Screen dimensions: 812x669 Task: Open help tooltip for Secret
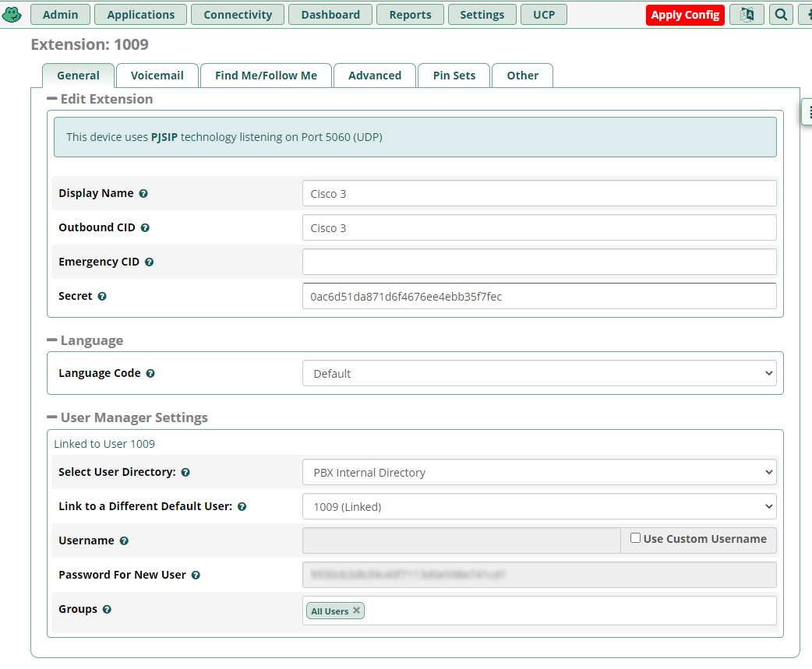tap(102, 297)
